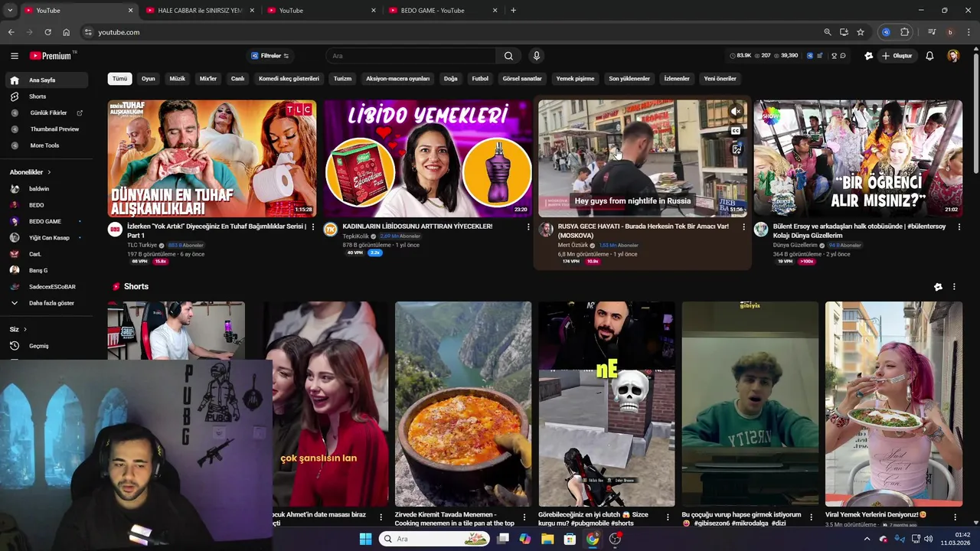Open Chrome three-dot menu
The height and width of the screenshot is (551, 980).
(x=968, y=32)
